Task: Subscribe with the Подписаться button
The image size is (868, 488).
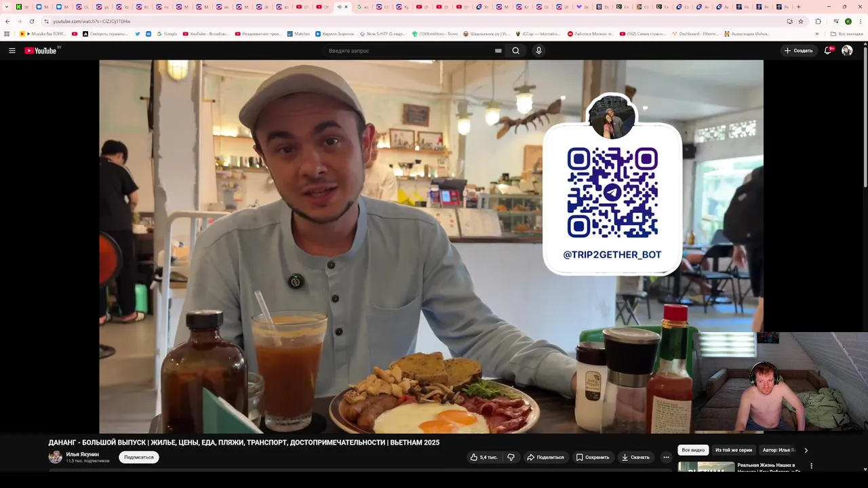Action: click(x=139, y=457)
